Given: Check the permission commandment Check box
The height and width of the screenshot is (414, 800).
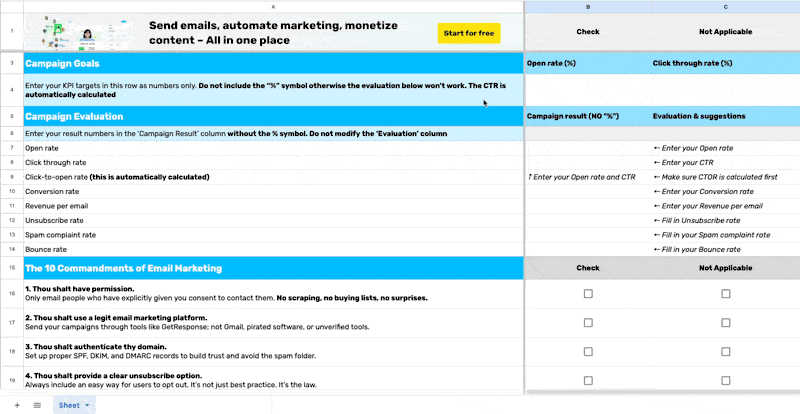Looking at the screenshot, I should coord(588,294).
